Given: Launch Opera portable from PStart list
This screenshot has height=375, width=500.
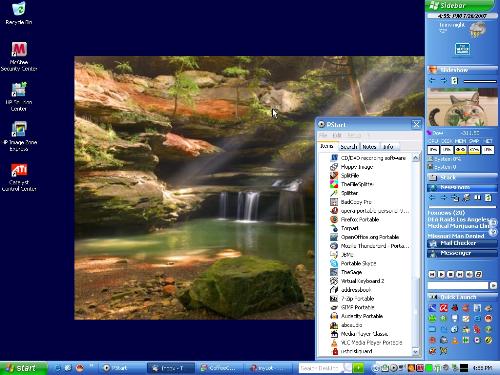Looking at the screenshot, I should click(369, 211).
